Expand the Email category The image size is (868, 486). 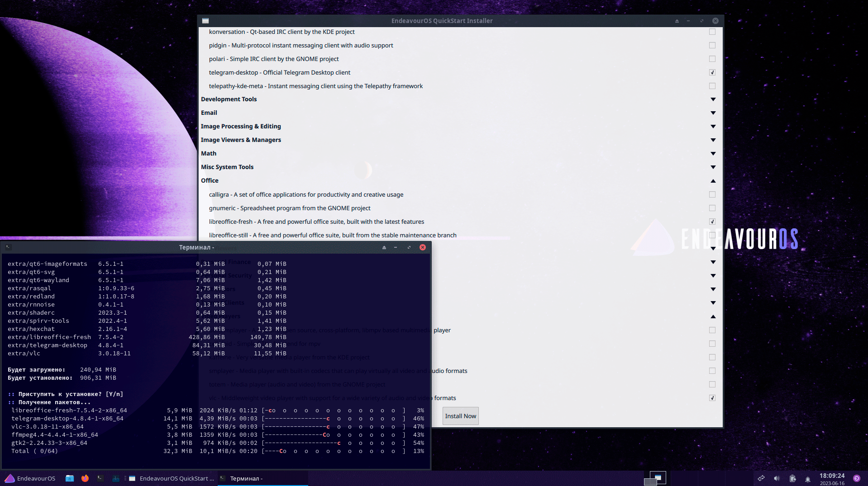tap(713, 113)
